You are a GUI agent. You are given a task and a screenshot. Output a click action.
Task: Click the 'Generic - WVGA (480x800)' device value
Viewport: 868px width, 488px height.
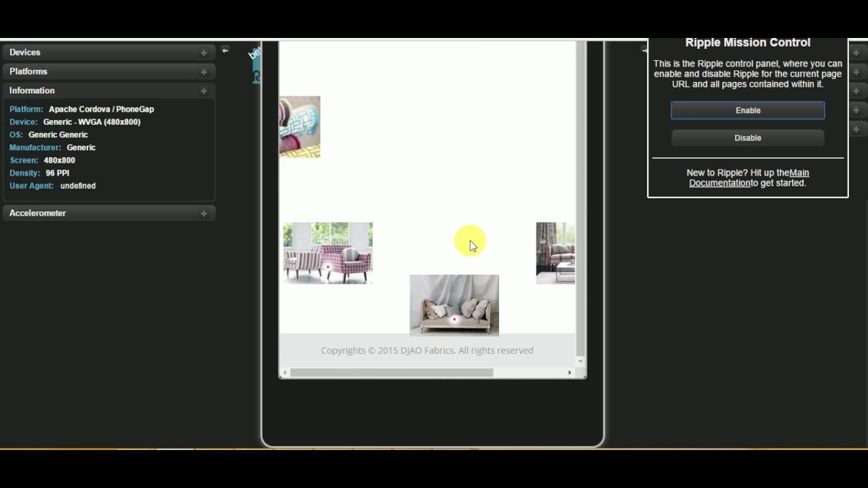point(92,122)
